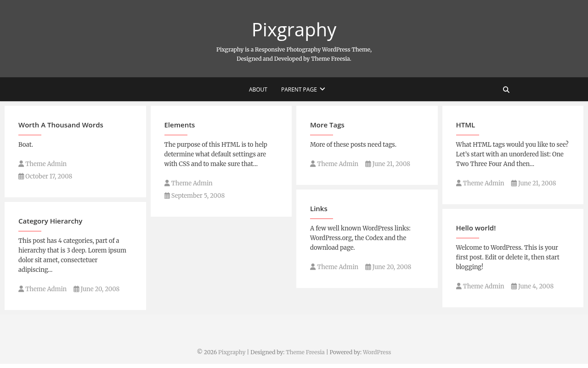Click the calendar icon beside October 17, 2008
The image size is (588, 368).
[21, 176]
